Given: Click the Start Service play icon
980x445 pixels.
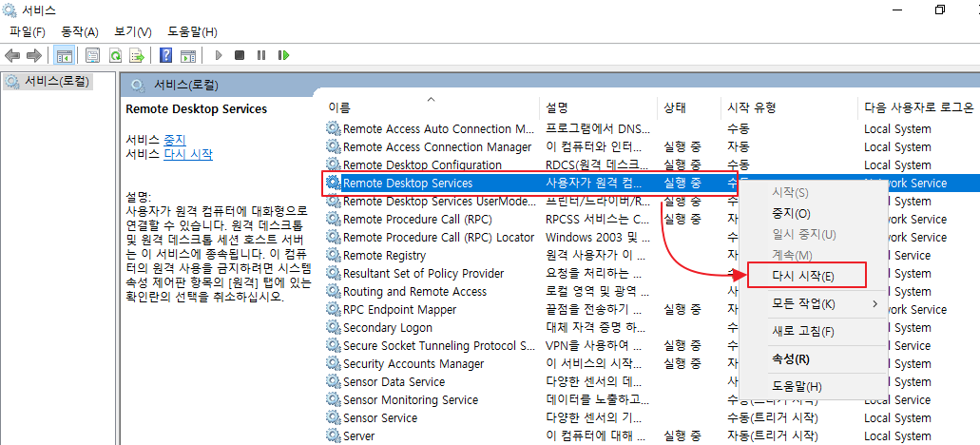Looking at the screenshot, I should click(219, 55).
